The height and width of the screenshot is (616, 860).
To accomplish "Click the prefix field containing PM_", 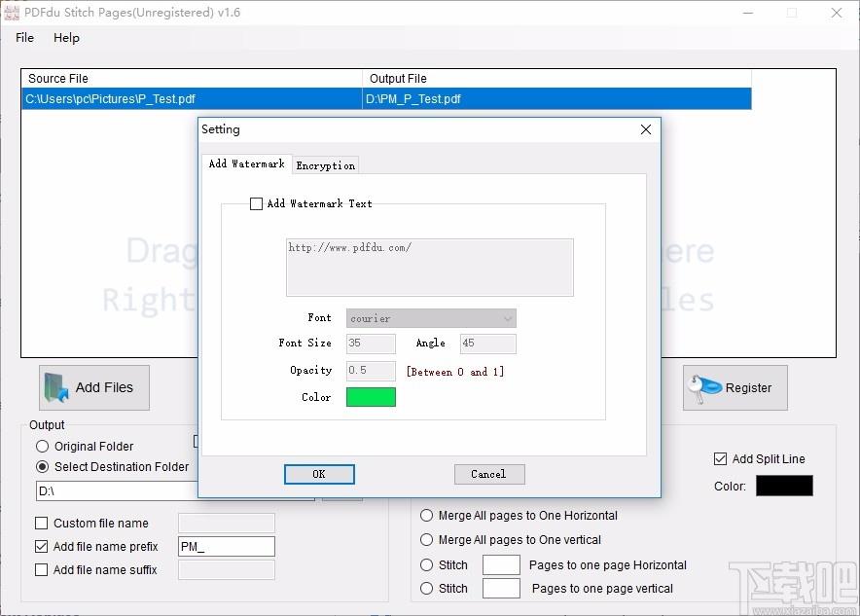I will (227, 547).
